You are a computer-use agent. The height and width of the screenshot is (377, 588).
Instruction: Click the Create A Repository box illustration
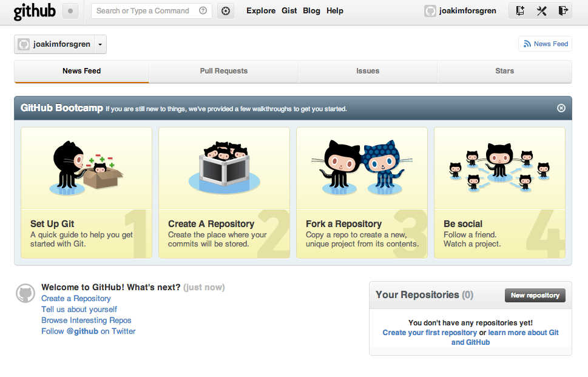pyautogui.click(x=225, y=168)
